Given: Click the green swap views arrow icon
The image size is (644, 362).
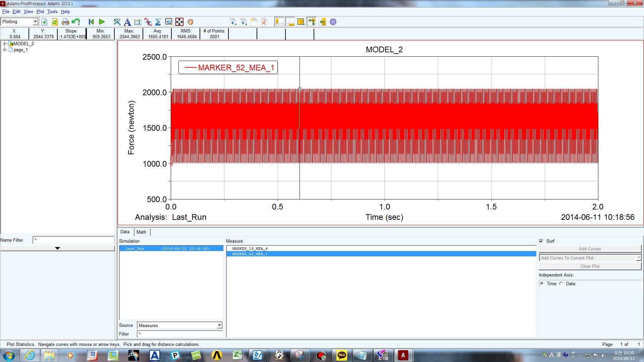Looking at the screenshot, I should pos(312,22).
